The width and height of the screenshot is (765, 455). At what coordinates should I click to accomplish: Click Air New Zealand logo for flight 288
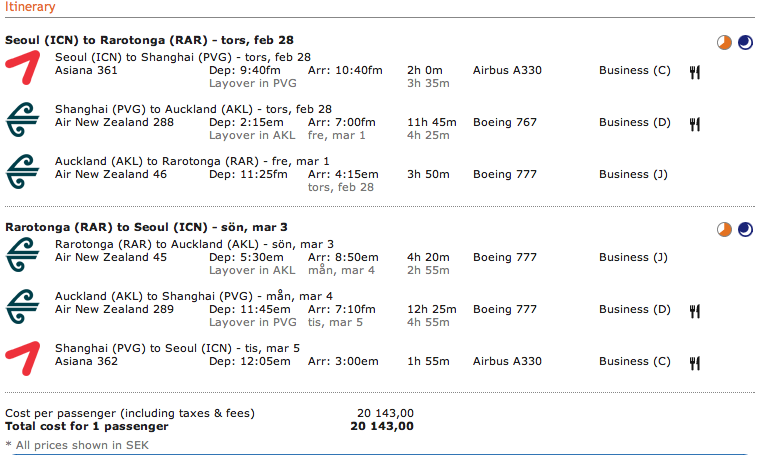[x=22, y=119]
